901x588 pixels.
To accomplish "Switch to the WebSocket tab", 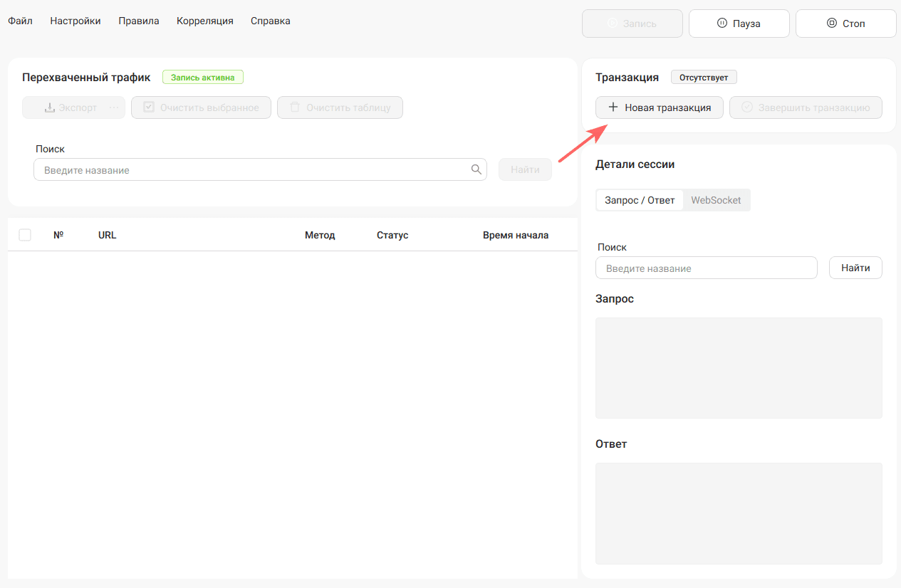I will (716, 200).
